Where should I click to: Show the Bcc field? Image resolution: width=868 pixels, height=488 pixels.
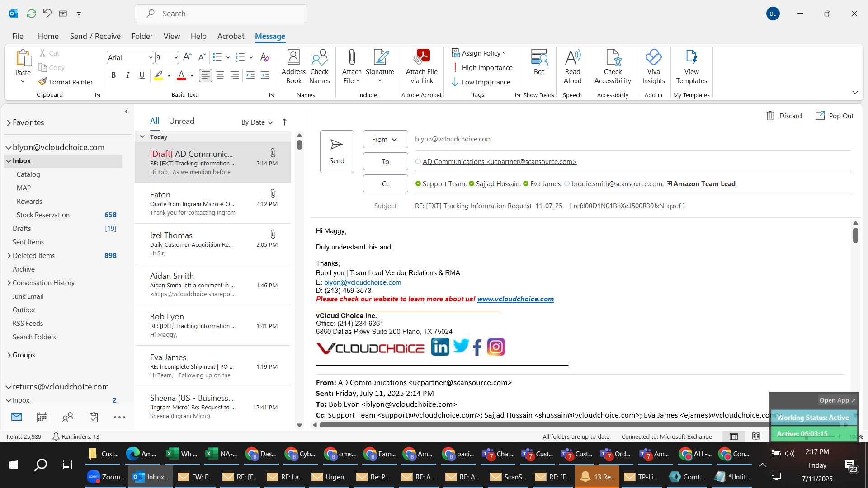coord(539,62)
